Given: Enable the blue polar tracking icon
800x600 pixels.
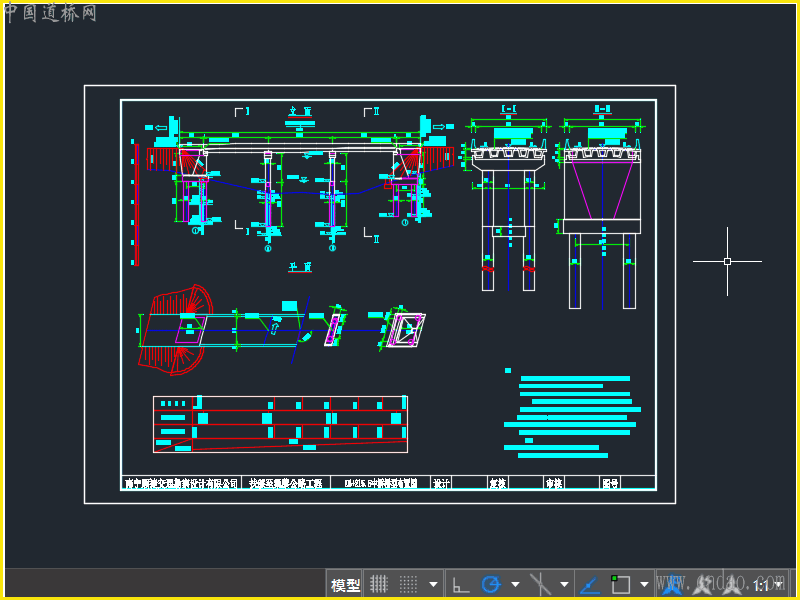Looking at the screenshot, I should click(x=490, y=584).
